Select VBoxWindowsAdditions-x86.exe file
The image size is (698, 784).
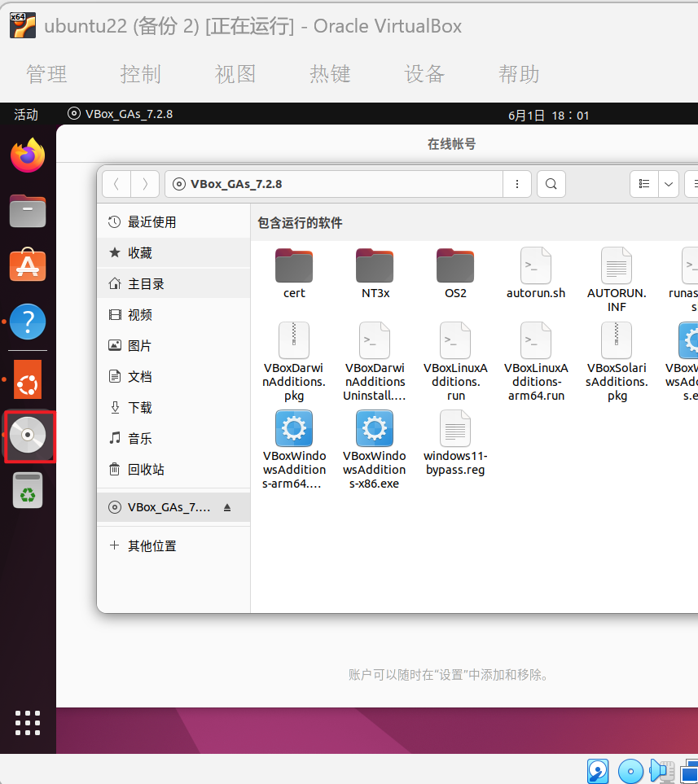(x=375, y=450)
